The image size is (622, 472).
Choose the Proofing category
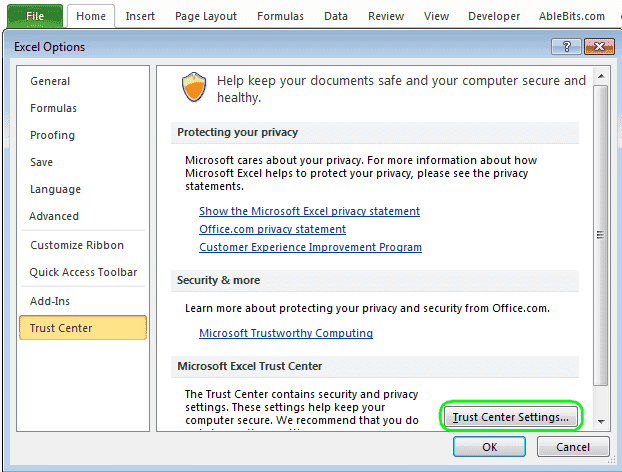[52, 135]
